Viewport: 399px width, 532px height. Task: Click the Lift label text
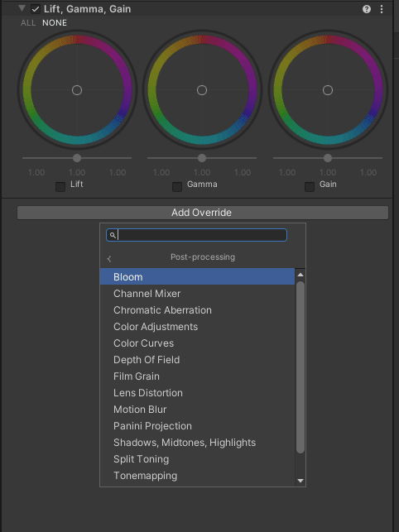pyautogui.click(x=77, y=185)
